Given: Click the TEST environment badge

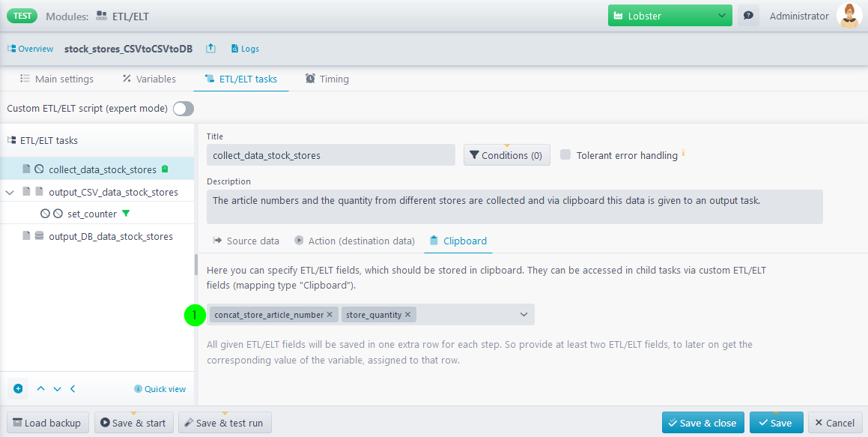Looking at the screenshot, I should point(22,16).
